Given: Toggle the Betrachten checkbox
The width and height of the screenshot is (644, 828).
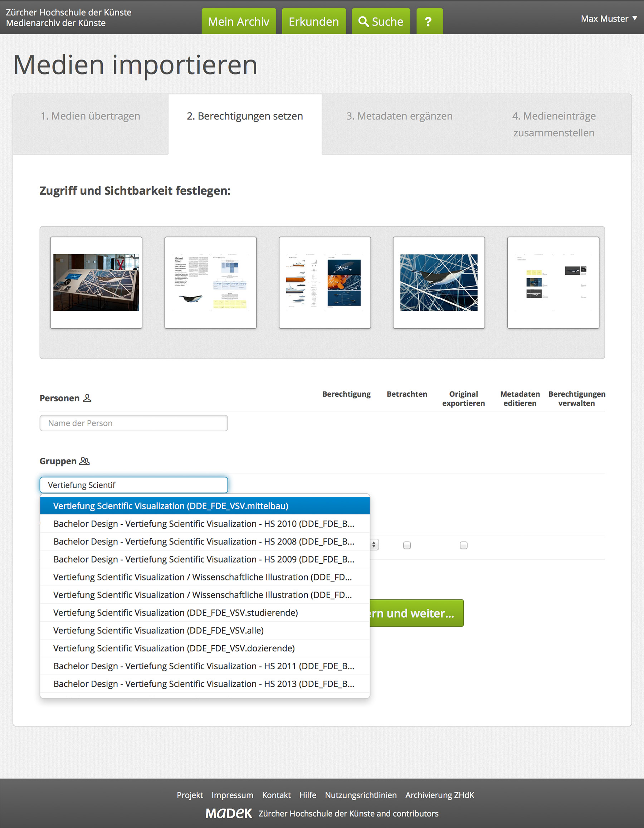Looking at the screenshot, I should (x=406, y=545).
